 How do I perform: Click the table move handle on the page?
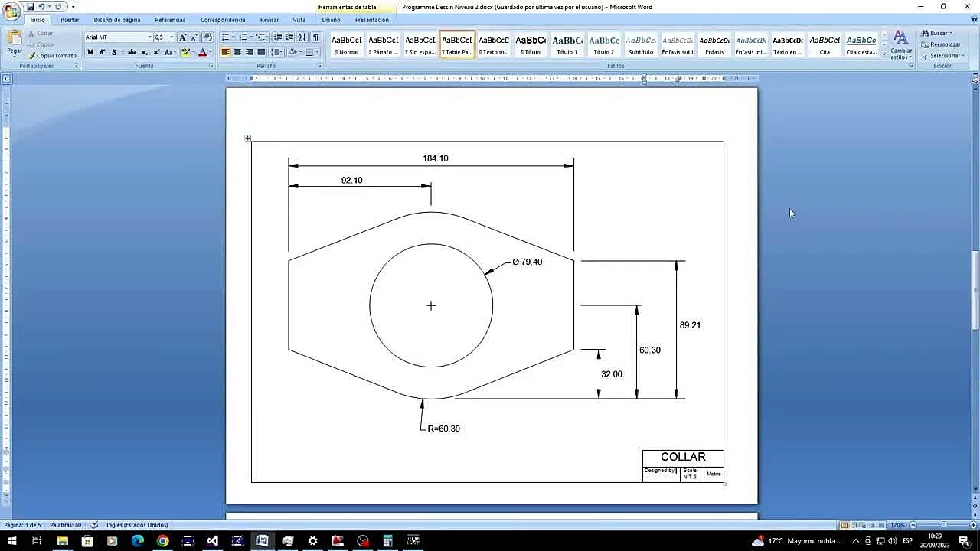247,139
